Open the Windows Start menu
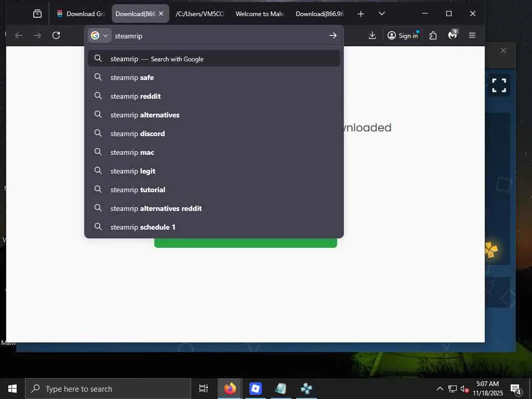The height and width of the screenshot is (399, 532). 12,389
